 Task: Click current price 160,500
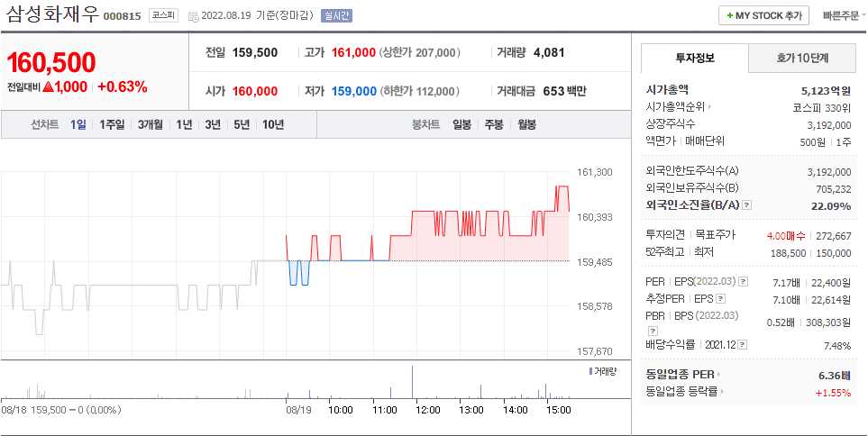coord(51,62)
